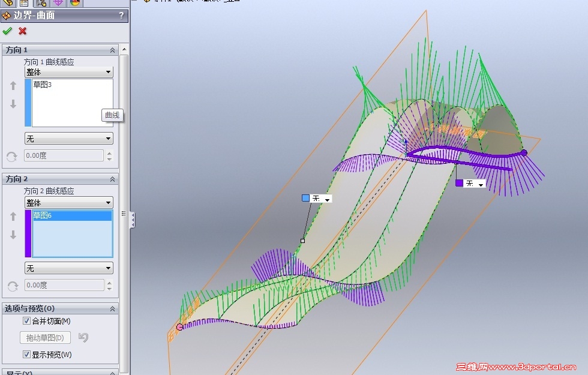Open help for 边界-曲面 panel
588x375 pixels.
(121, 16)
